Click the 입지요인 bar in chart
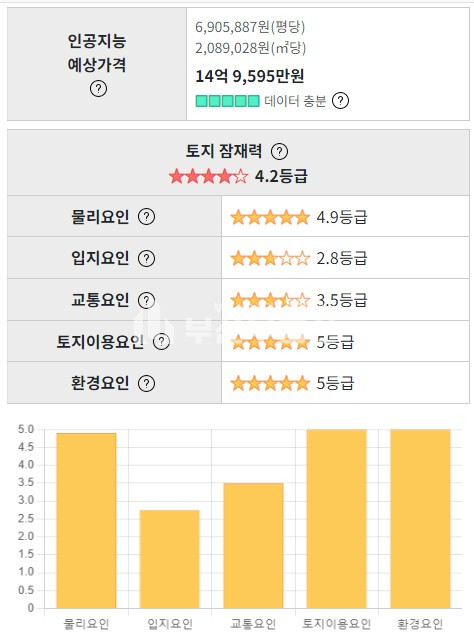Image resolution: width=474 pixels, height=639 pixels. pyautogui.click(x=170, y=559)
